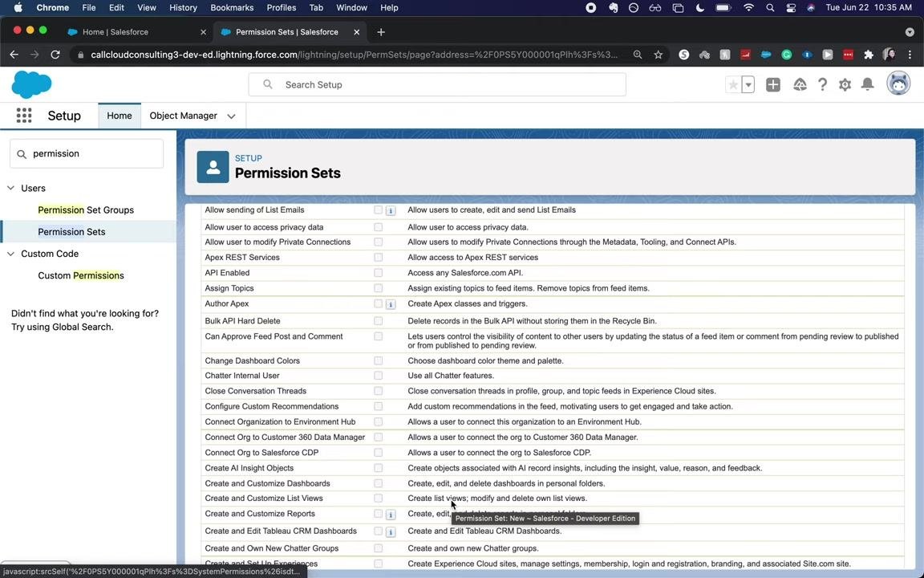Open the Object Manager dropdown chevron
The width and height of the screenshot is (924, 578).
point(232,116)
